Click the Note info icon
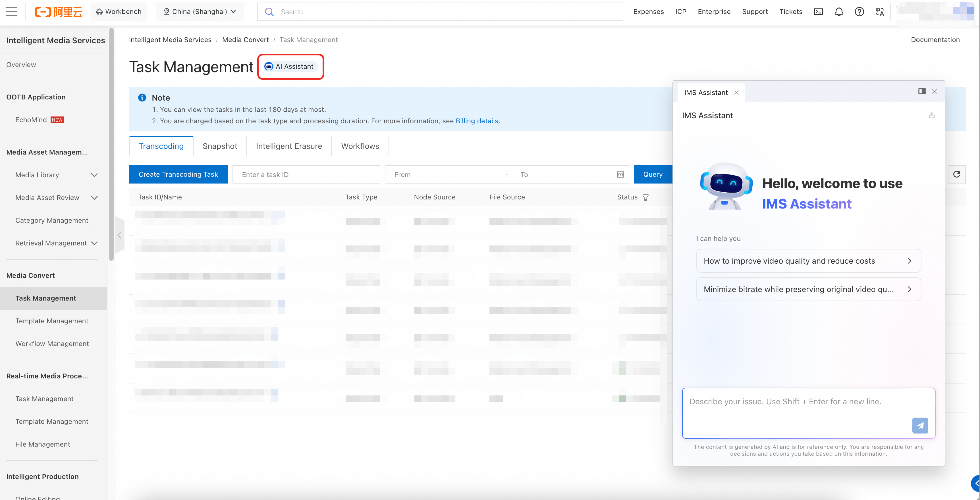Viewport: 980px width, 500px height. [x=142, y=98]
